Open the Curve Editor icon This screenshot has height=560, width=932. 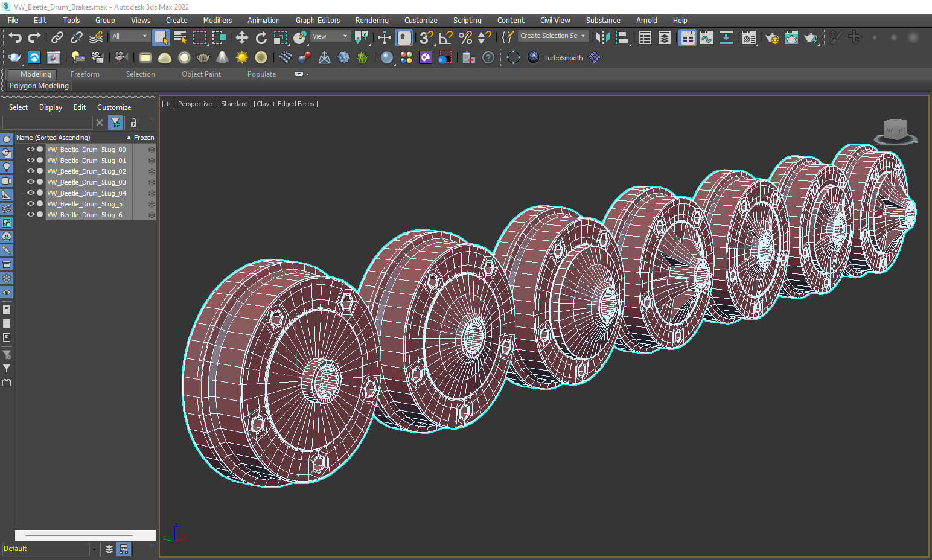(706, 37)
